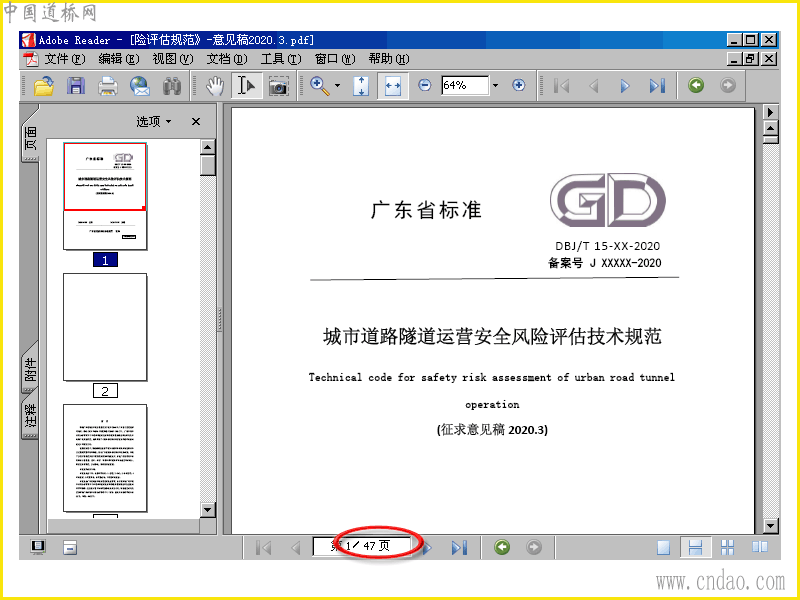
Task: Select the Hand tool
Action: pos(215,86)
